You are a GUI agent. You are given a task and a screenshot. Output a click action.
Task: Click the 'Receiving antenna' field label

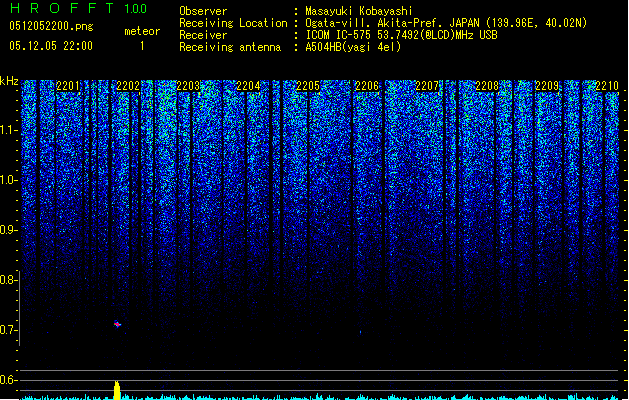[x=230, y=47]
